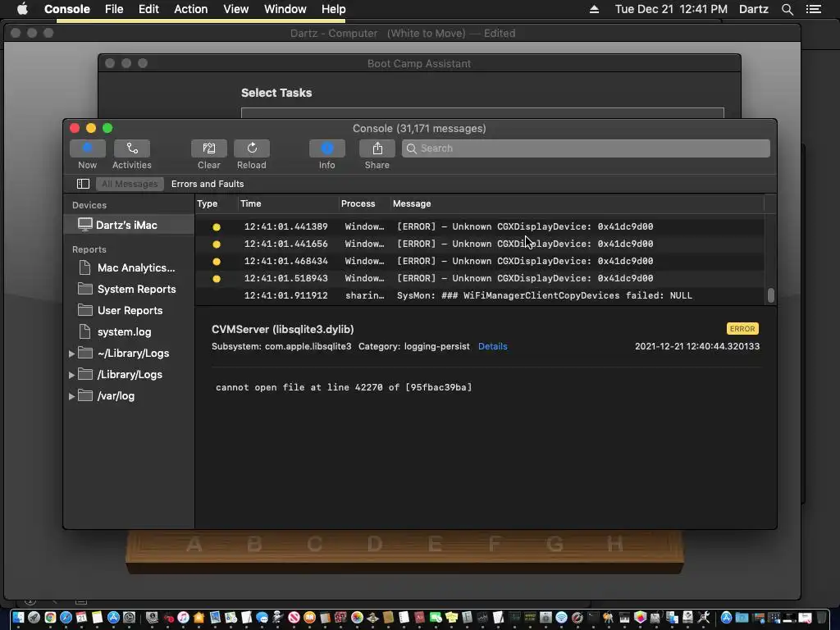Open Calendar from the Dock
The height and width of the screenshot is (630, 840).
click(81, 617)
